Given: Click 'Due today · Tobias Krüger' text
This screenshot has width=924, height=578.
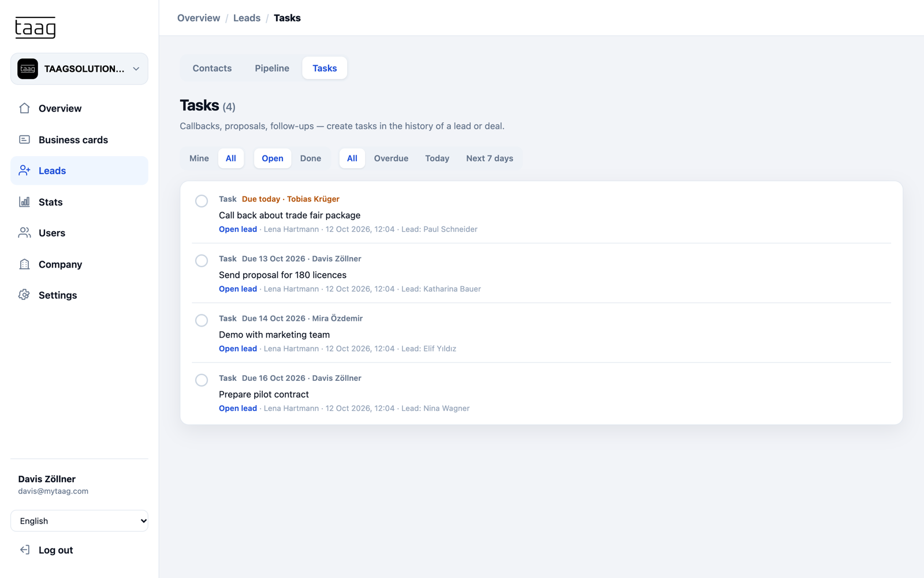Looking at the screenshot, I should click(x=290, y=199).
